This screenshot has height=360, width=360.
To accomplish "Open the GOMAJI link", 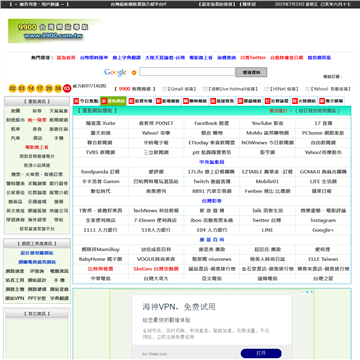I will 323,172.
